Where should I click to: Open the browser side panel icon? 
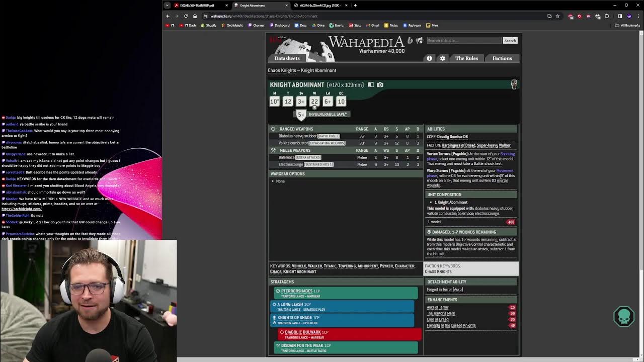[x=620, y=16]
